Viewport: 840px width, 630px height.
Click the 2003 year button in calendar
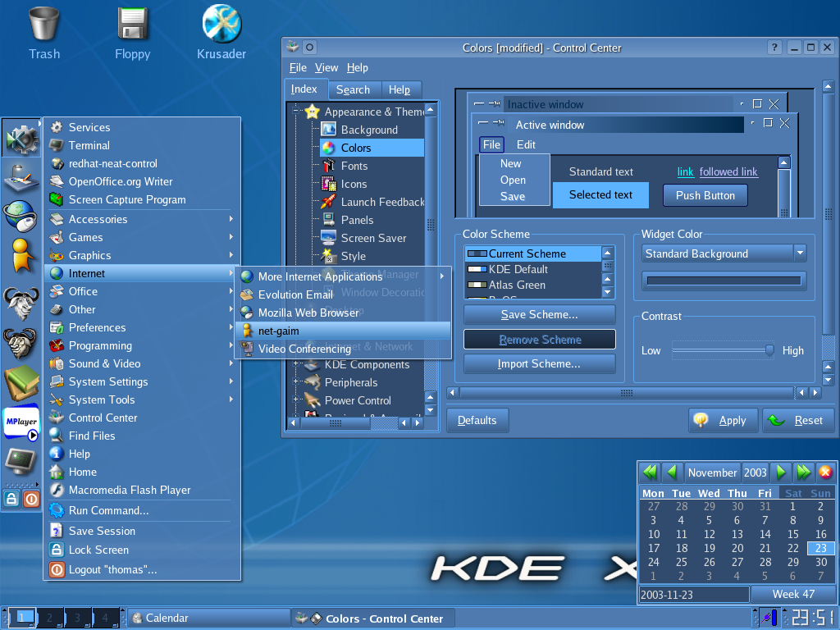pyautogui.click(x=756, y=472)
